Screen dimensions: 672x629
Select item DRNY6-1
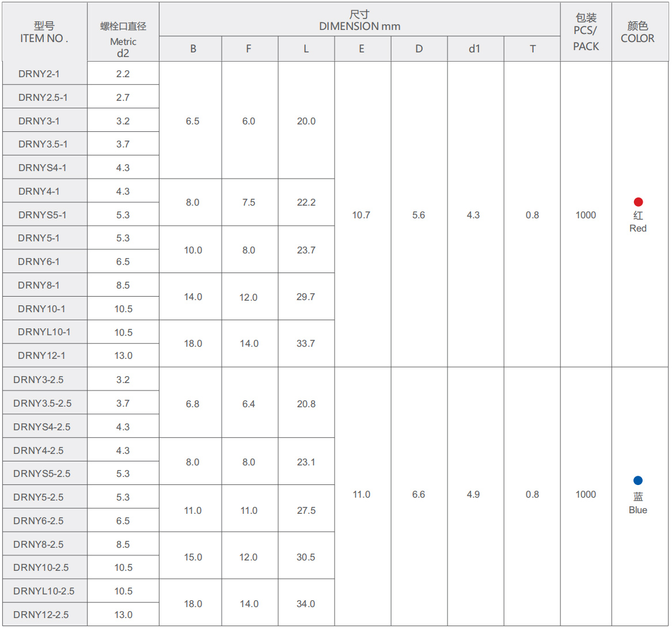(x=39, y=262)
